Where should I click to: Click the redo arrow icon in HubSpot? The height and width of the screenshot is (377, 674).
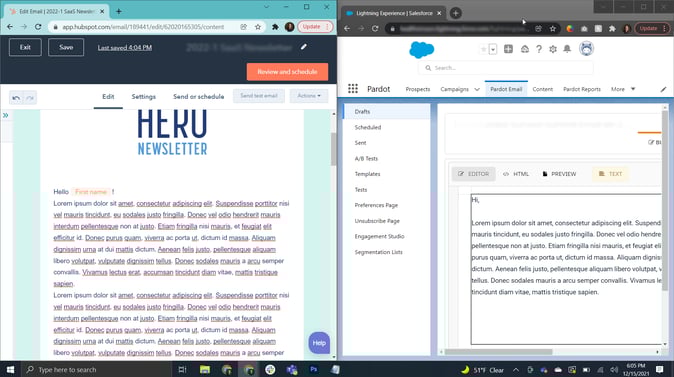click(30, 98)
